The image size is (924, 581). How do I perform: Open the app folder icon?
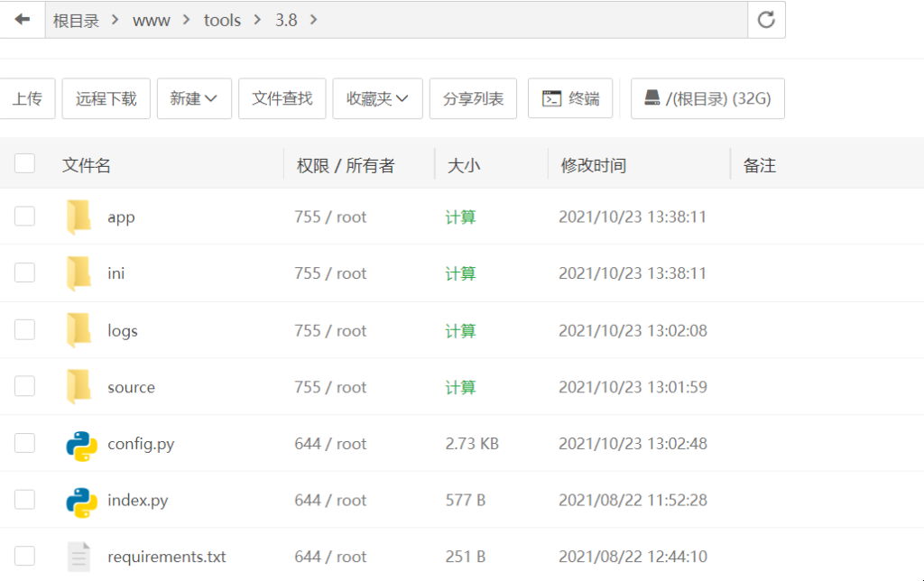(x=79, y=217)
